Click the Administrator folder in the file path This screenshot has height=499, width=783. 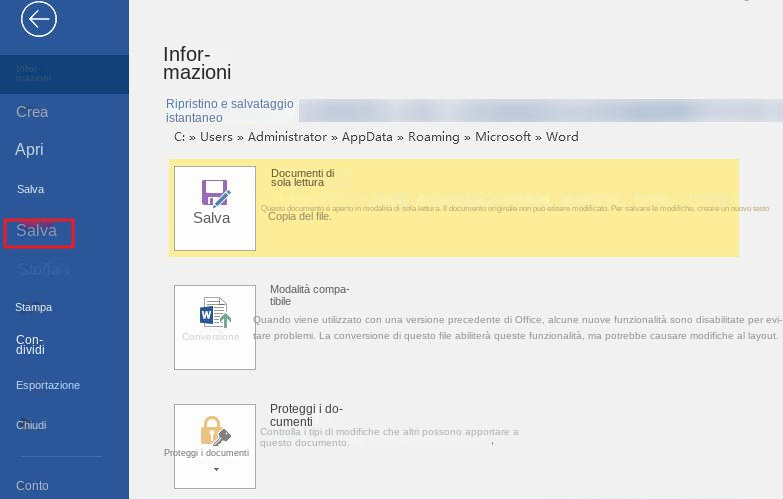[287, 137]
